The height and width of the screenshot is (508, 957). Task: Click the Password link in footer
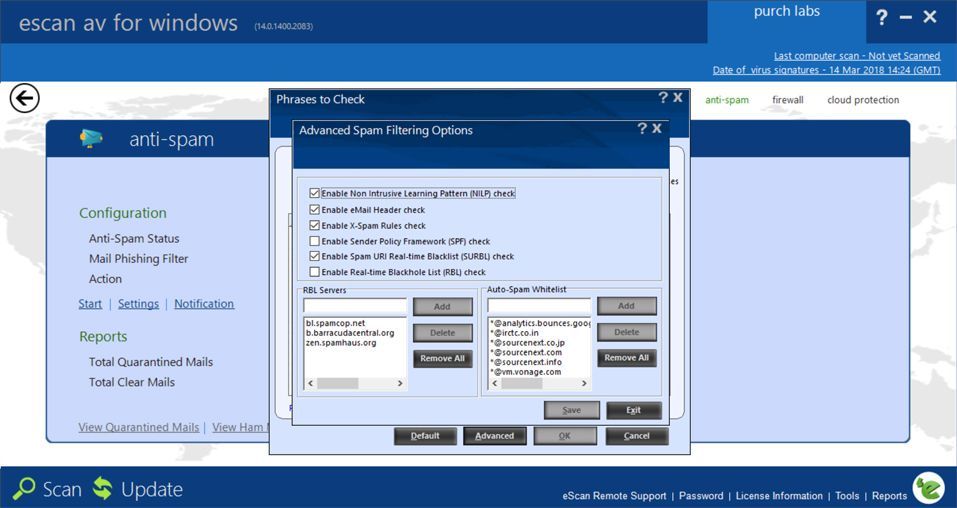pyautogui.click(x=701, y=496)
